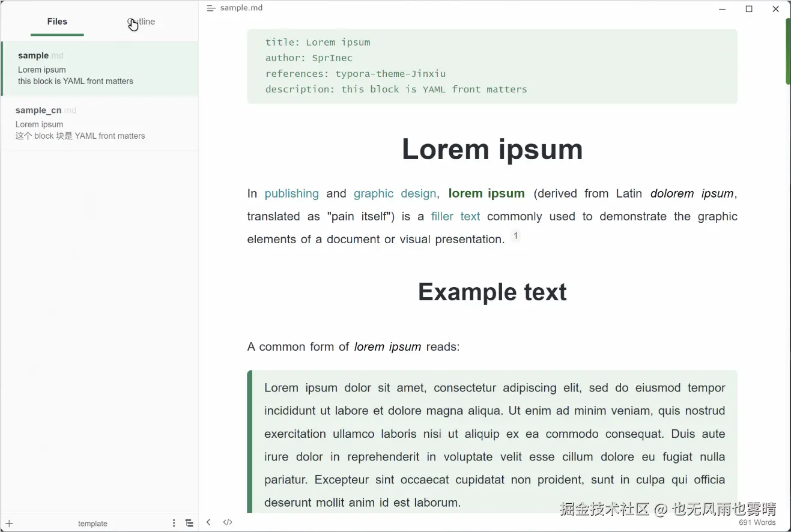Select the Files tab
This screenshot has width=791, height=532.
57,22
